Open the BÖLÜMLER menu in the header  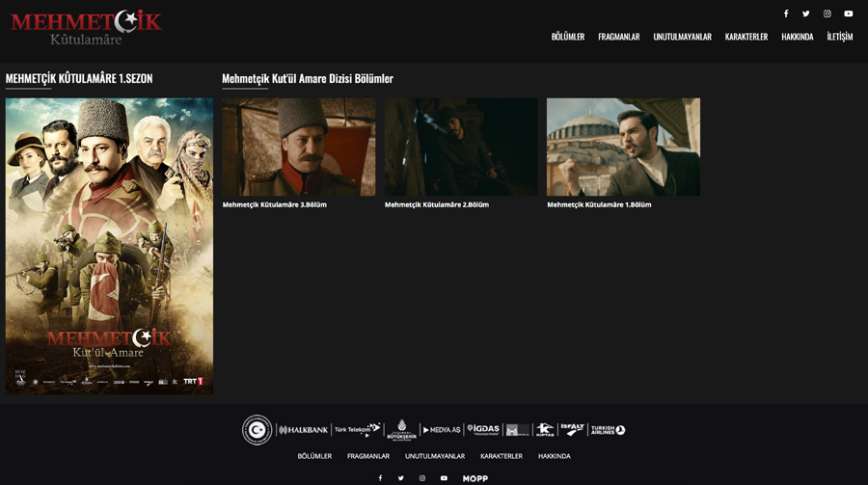(x=568, y=37)
